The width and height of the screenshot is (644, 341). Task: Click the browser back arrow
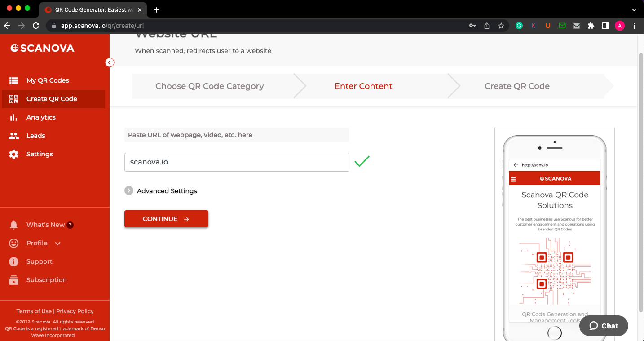7,26
